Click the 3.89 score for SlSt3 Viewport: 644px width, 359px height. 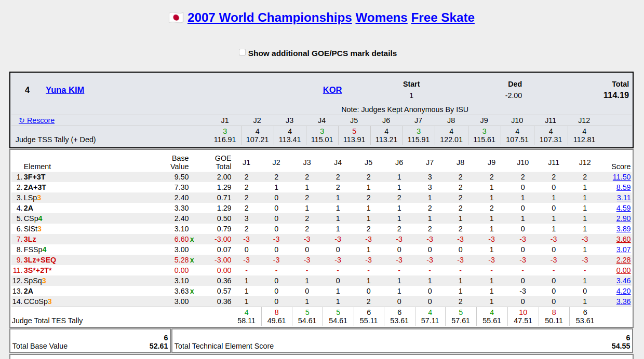pyautogui.click(x=623, y=229)
